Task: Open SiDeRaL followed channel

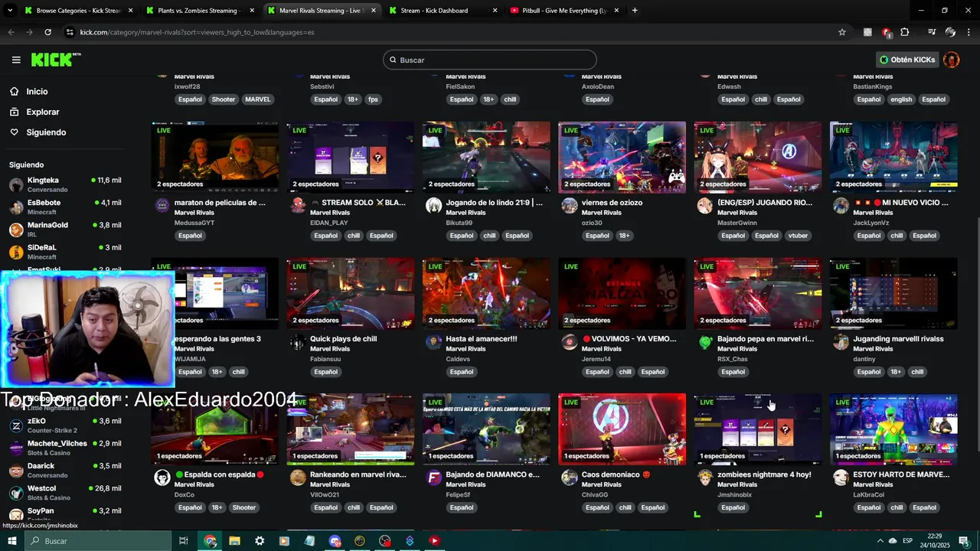Action: click(64, 252)
